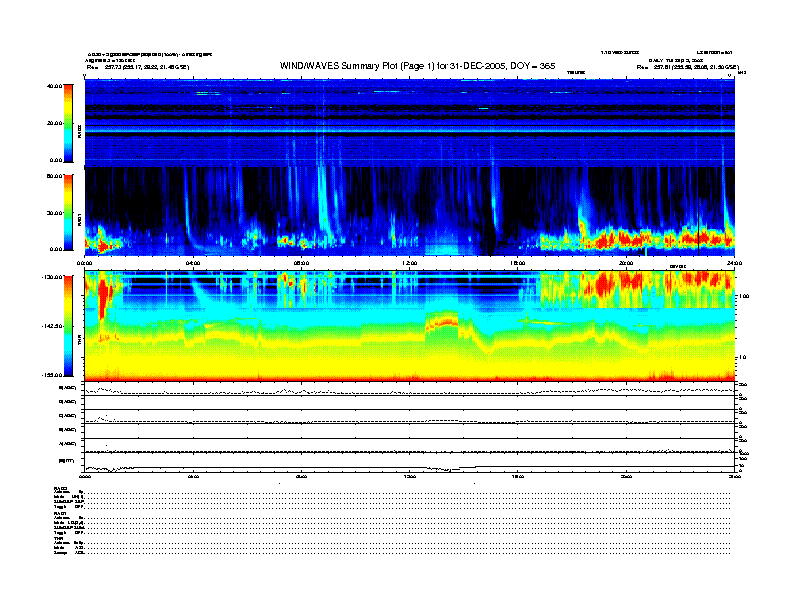Click the 100 label on TNR right axis
The image size is (792, 612).
[x=745, y=296]
